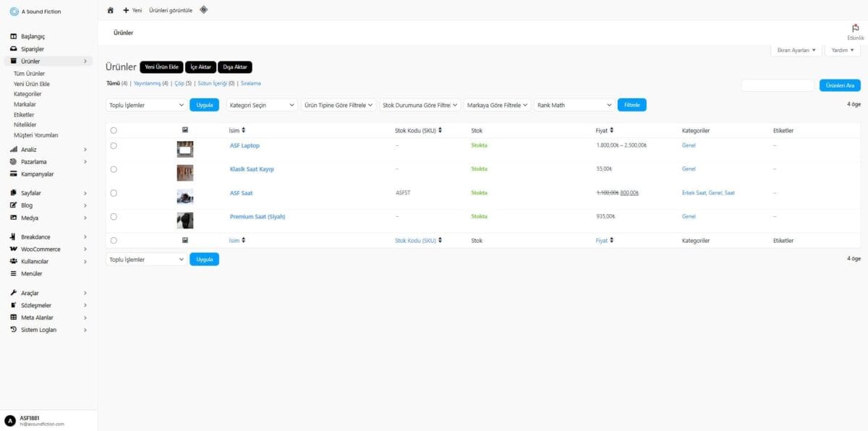Open the WooCommerce sidebar item
This screenshot has height=431, width=868.
[41, 249]
